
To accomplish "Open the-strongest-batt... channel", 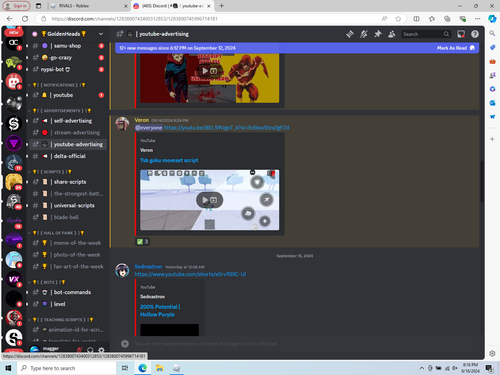I will pyautogui.click(x=67, y=194).
